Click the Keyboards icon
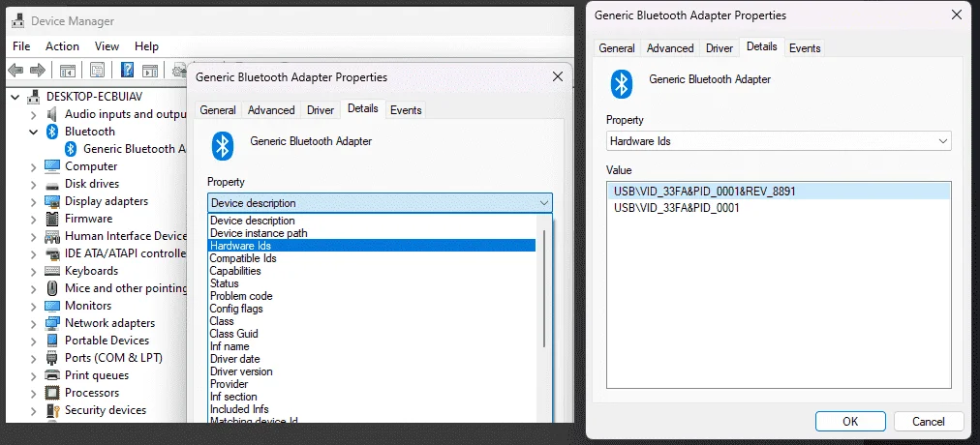This screenshot has width=980, height=445. [52, 271]
